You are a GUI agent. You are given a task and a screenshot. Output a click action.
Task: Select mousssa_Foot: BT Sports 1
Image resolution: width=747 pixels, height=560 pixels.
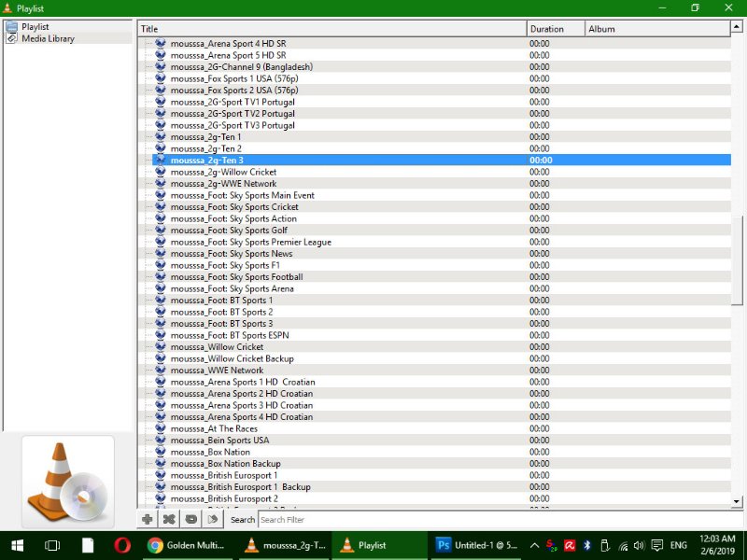[x=221, y=300]
